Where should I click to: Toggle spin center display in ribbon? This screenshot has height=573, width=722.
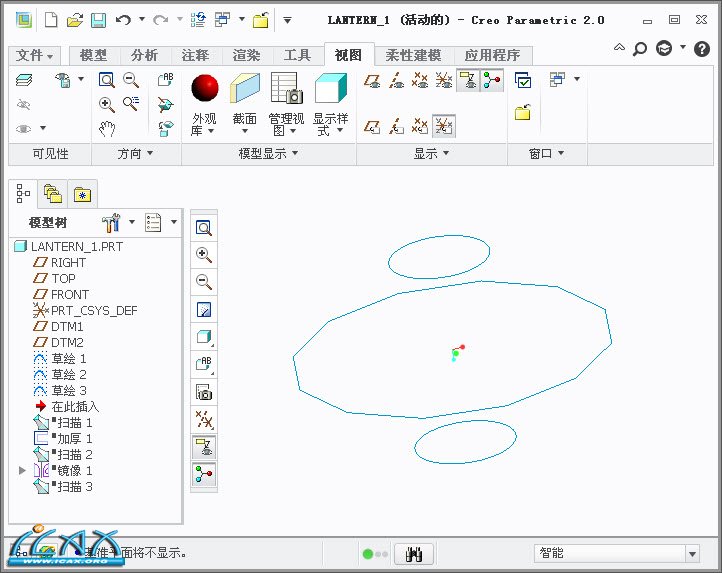(491, 81)
